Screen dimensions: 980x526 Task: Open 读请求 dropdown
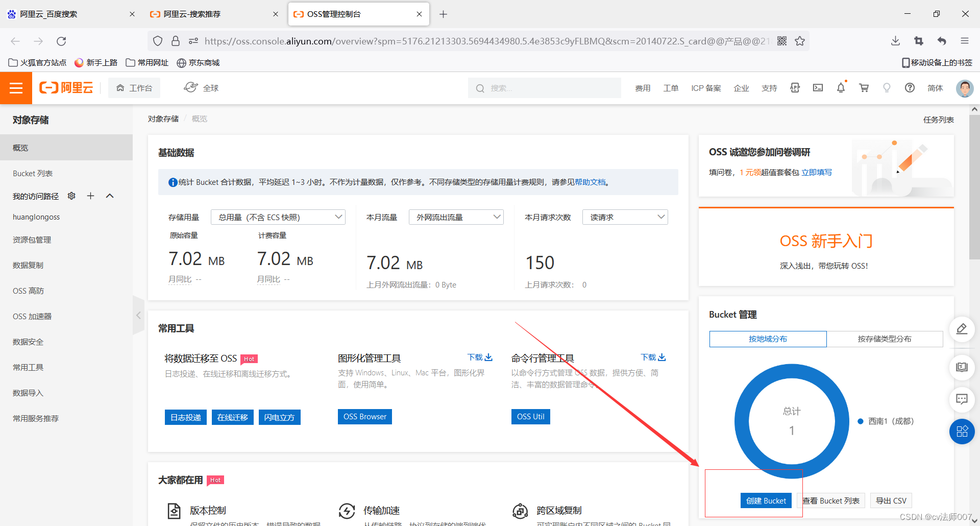pos(625,217)
